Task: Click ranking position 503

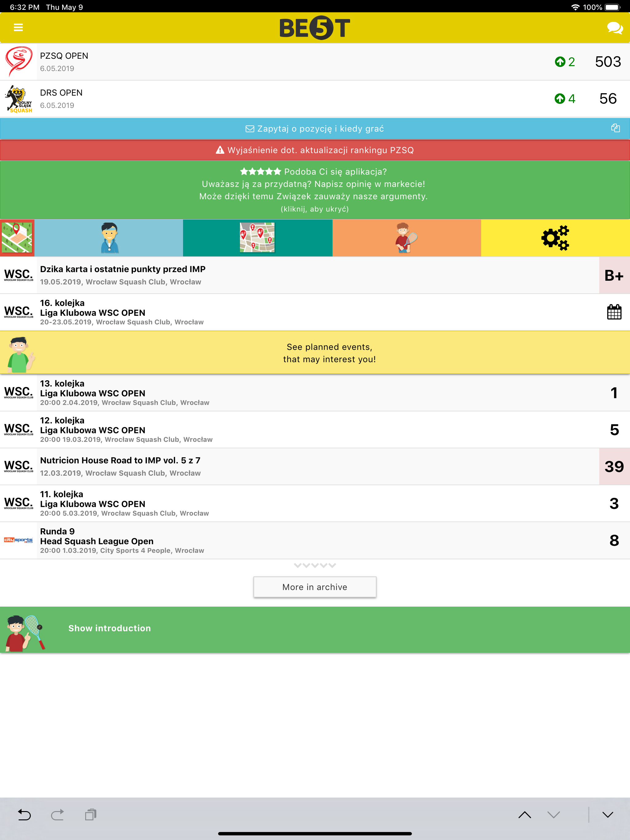Action: point(608,61)
